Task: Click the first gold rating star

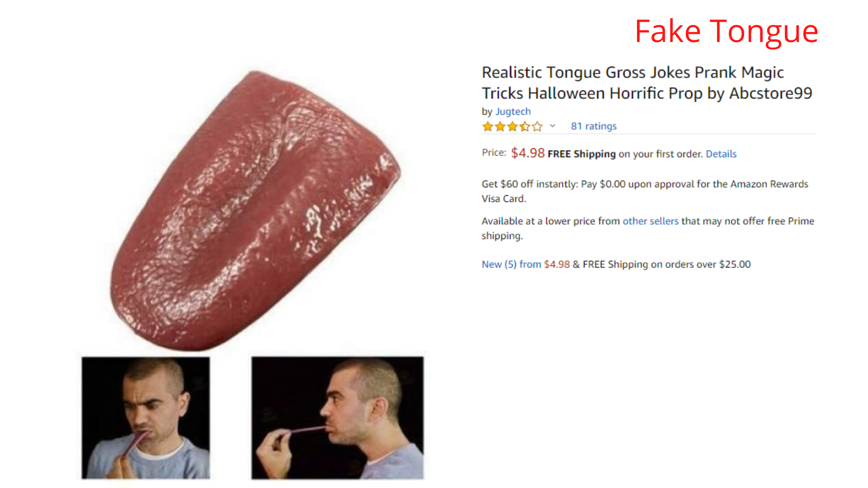Action: pos(488,127)
